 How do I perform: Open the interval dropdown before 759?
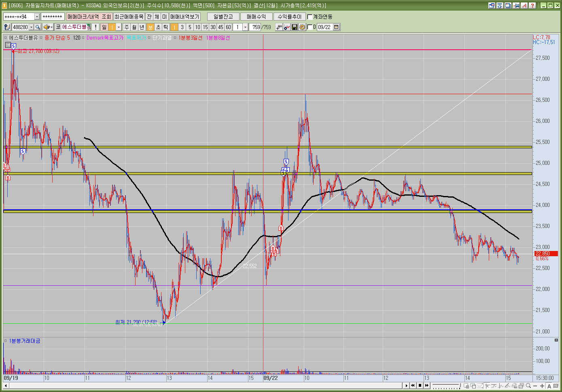(245, 27)
